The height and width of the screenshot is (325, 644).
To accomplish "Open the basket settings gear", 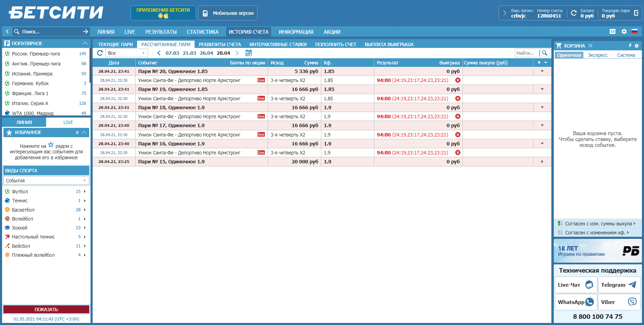I will (x=636, y=46).
